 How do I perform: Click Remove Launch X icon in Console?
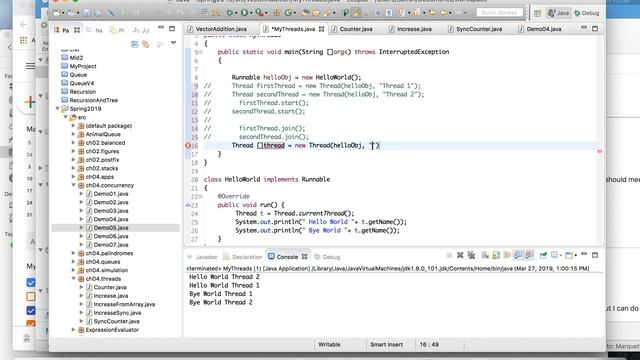pyautogui.click(x=460, y=255)
